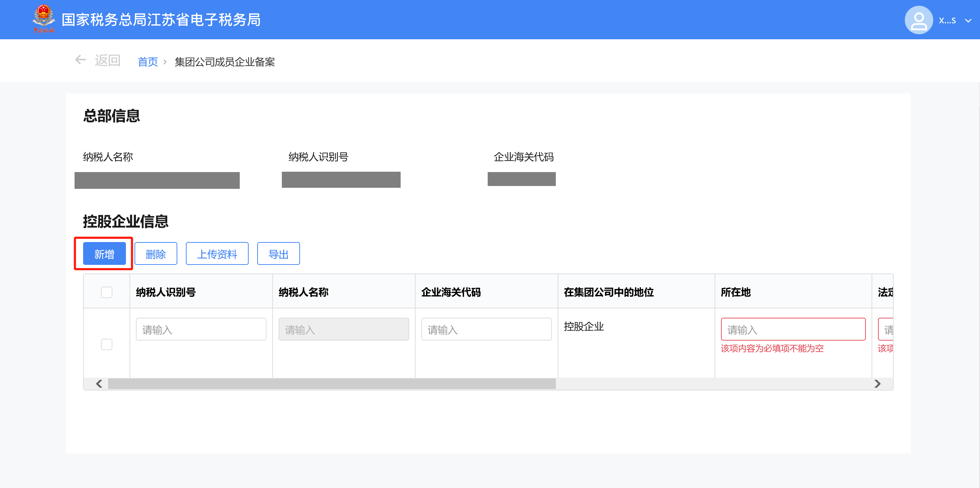980x488 pixels.
Task: Click the user avatar icon
Action: [x=918, y=20]
